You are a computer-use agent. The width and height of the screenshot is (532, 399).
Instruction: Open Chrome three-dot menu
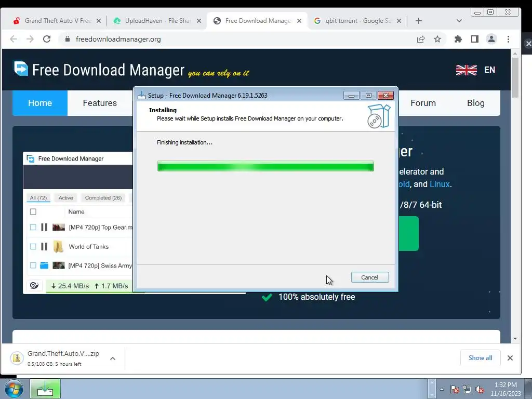508,39
